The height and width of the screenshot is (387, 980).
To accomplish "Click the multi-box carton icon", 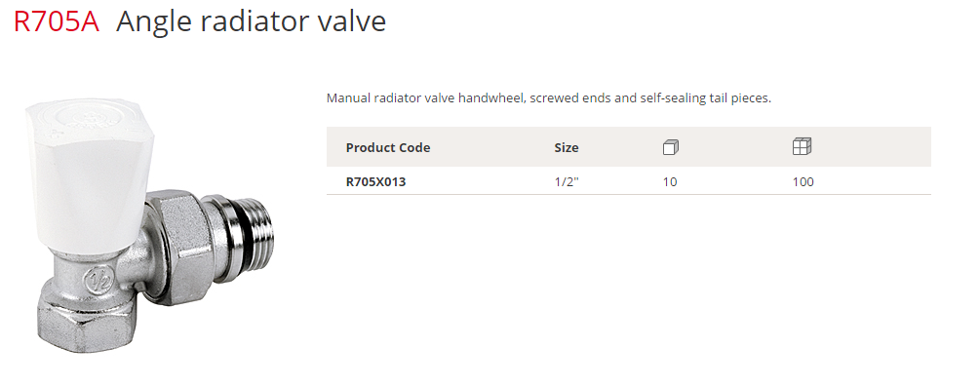I will [x=802, y=147].
